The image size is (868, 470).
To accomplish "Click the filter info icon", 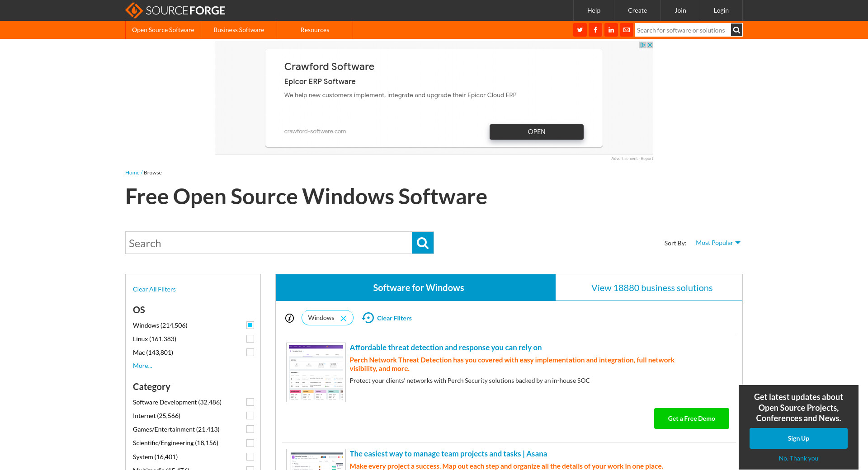I will tap(290, 318).
